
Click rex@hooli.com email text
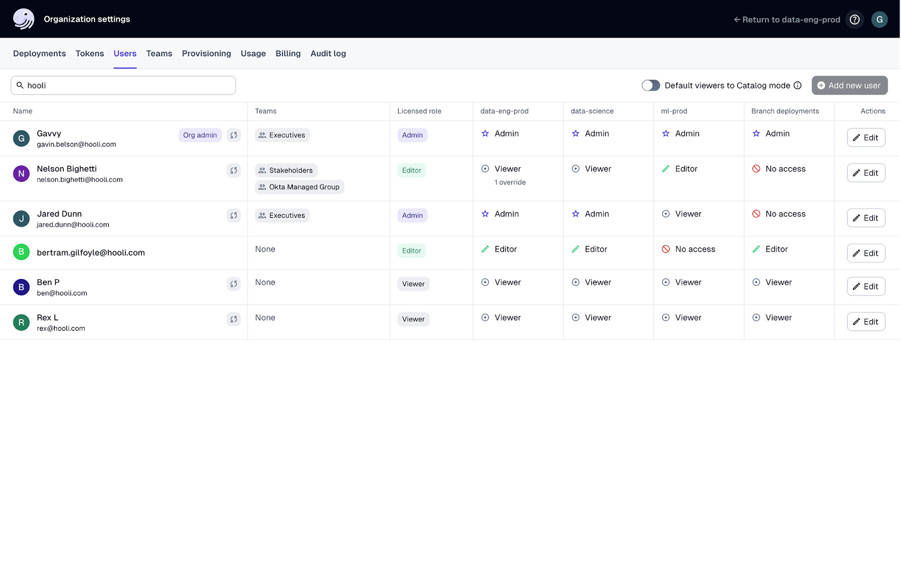(61, 329)
